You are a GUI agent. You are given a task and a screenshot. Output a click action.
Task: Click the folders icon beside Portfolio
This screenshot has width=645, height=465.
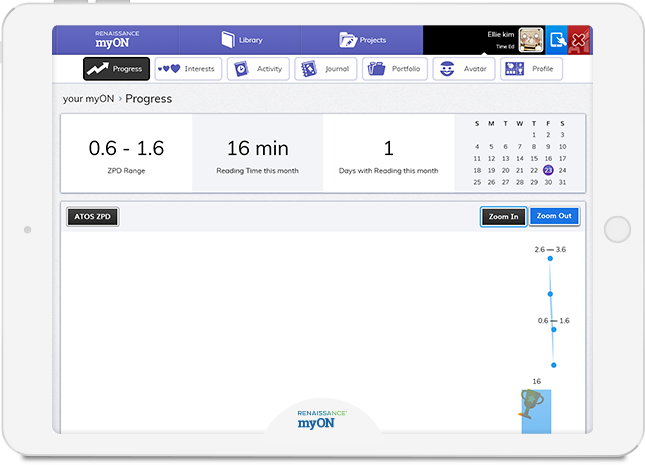coord(376,68)
